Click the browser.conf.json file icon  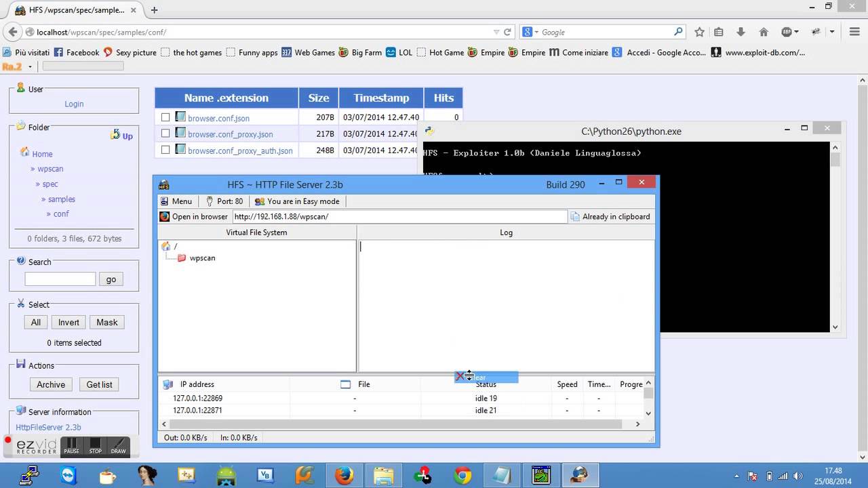click(x=180, y=117)
